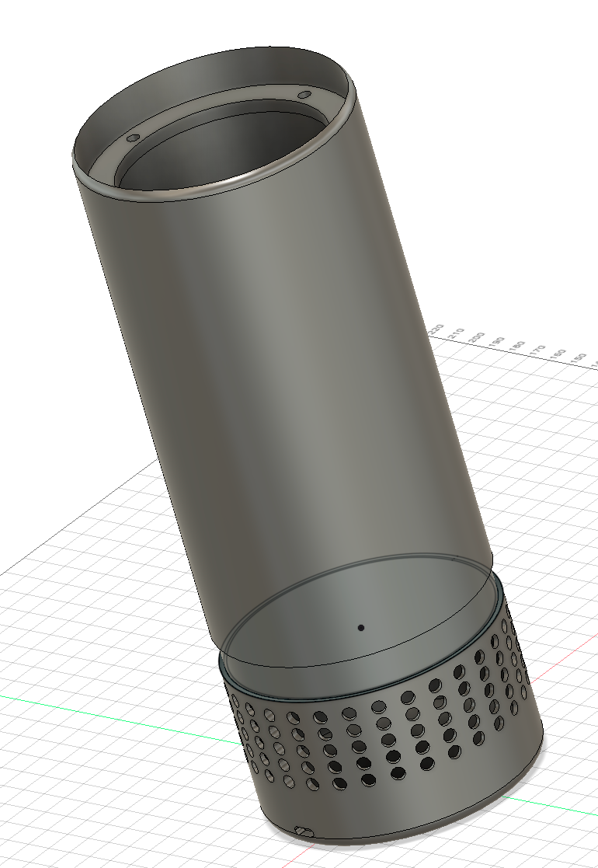Click the 190 grid scale label
This screenshot has width=598, height=868.
coord(497,343)
